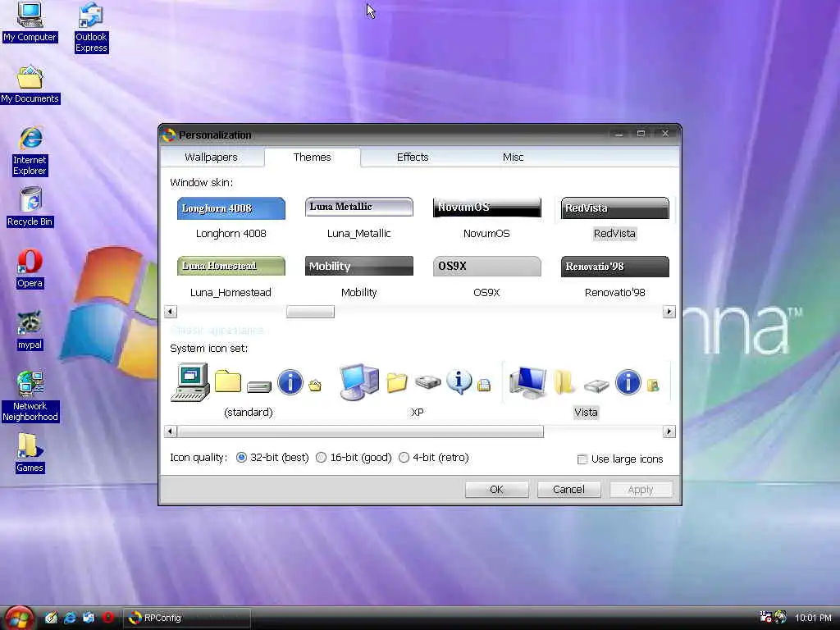
Task: Choose the RedVista window skin preview
Action: tap(615, 208)
